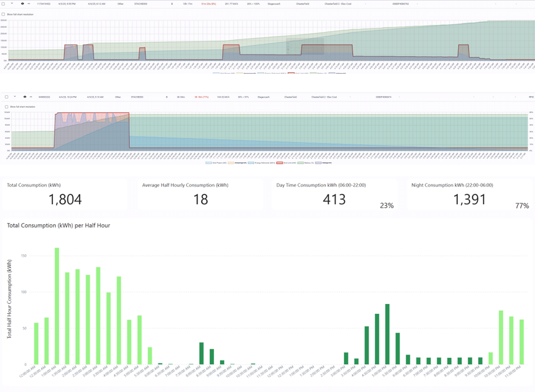Click the tallest bar at 1:00:00 AM

click(57, 306)
